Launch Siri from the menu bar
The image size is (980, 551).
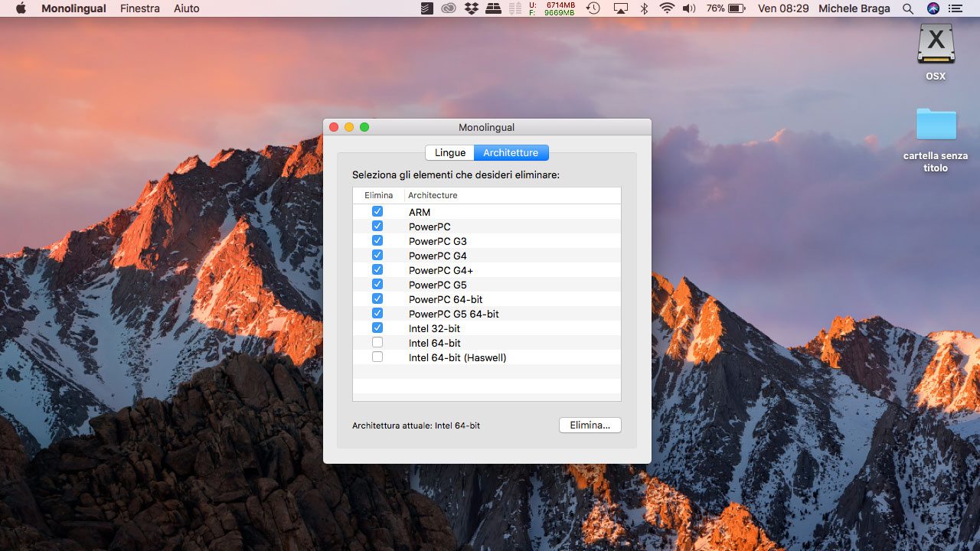pyautogui.click(x=933, y=8)
